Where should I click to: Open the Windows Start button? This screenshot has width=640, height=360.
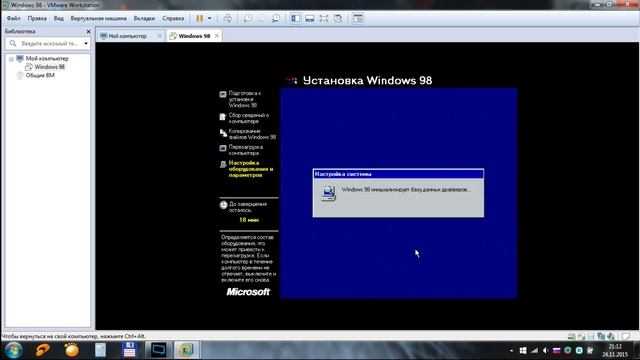click(13, 350)
